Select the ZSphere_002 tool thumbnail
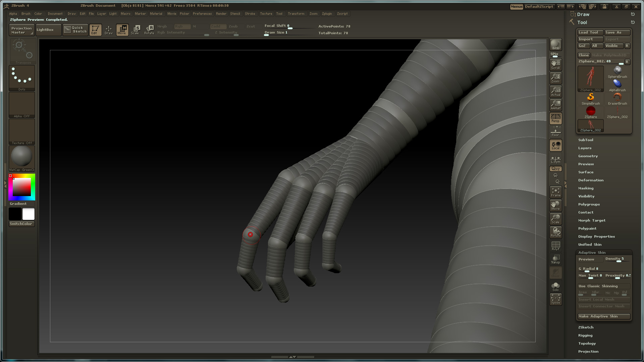This screenshot has height=362, width=644. pos(590,78)
